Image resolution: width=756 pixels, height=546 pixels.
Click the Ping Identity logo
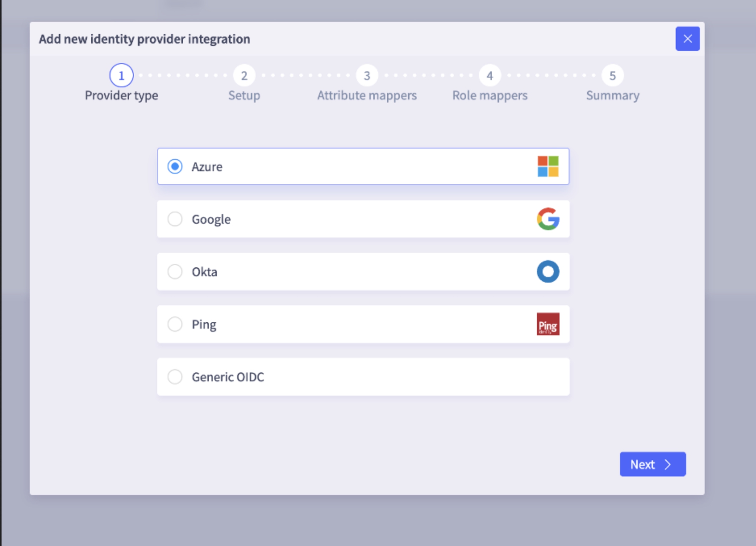[x=548, y=324]
